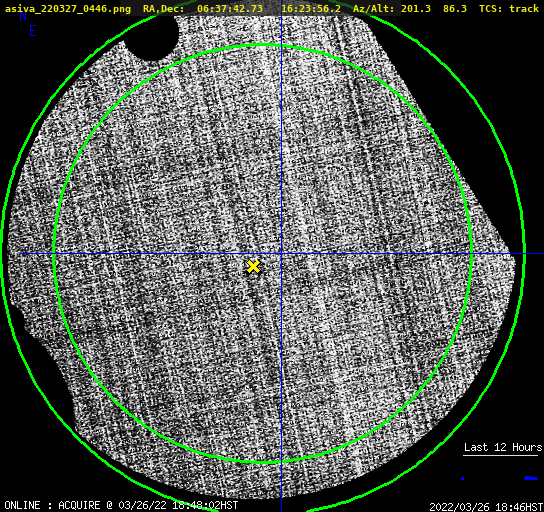Image resolution: width=544 pixels, height=512 pixels.
Task: Click the small blue dot under Last 12 Hours
Action: coord(463,479)
